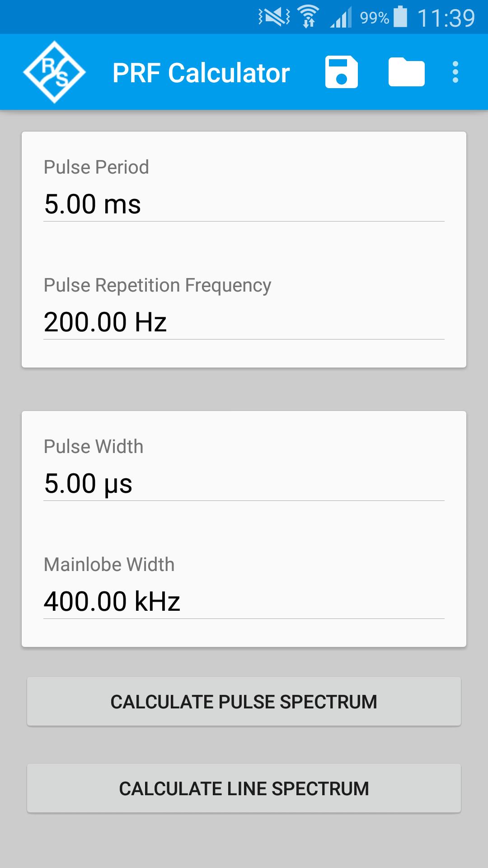The width and height of the screenshot is (488, 868).
Task: Click the Calculate Pulse Spectrum button
Action: click(x=244, y=702)
